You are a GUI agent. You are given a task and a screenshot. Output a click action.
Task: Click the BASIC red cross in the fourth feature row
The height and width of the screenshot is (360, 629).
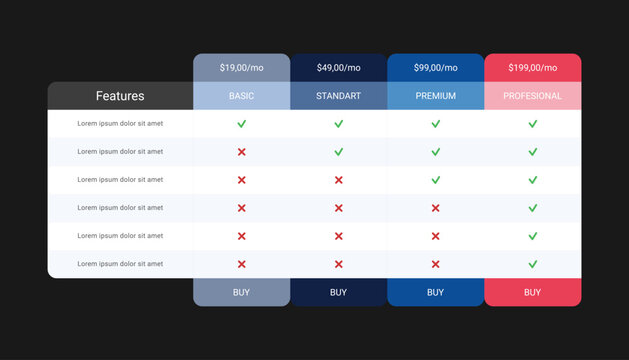click(241, 208)
